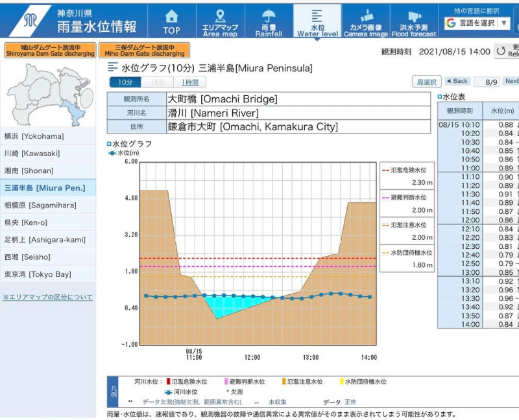Open the Flood forecast icon
The height and width of the screenshot is (420, 519).
(414, 17)
